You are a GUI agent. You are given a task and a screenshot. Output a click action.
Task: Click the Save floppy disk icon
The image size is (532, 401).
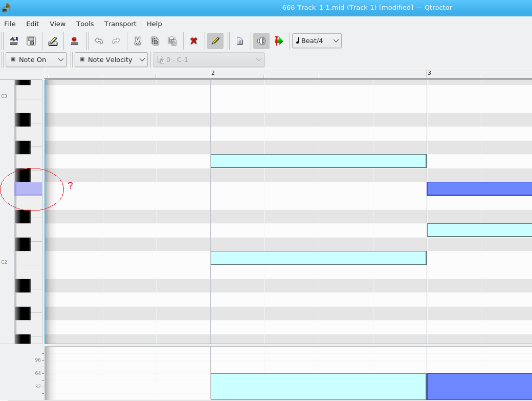[x=31, y=41]
